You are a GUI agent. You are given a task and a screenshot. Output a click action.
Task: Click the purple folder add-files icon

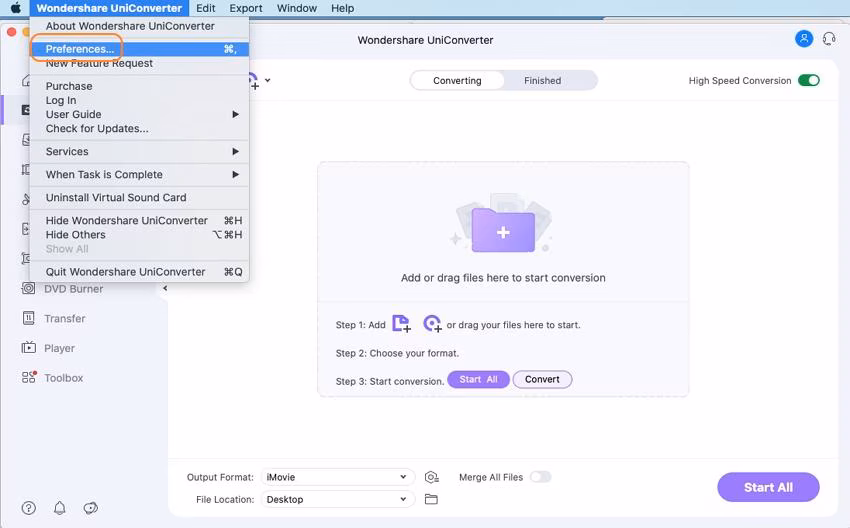[x=503, y=230]
